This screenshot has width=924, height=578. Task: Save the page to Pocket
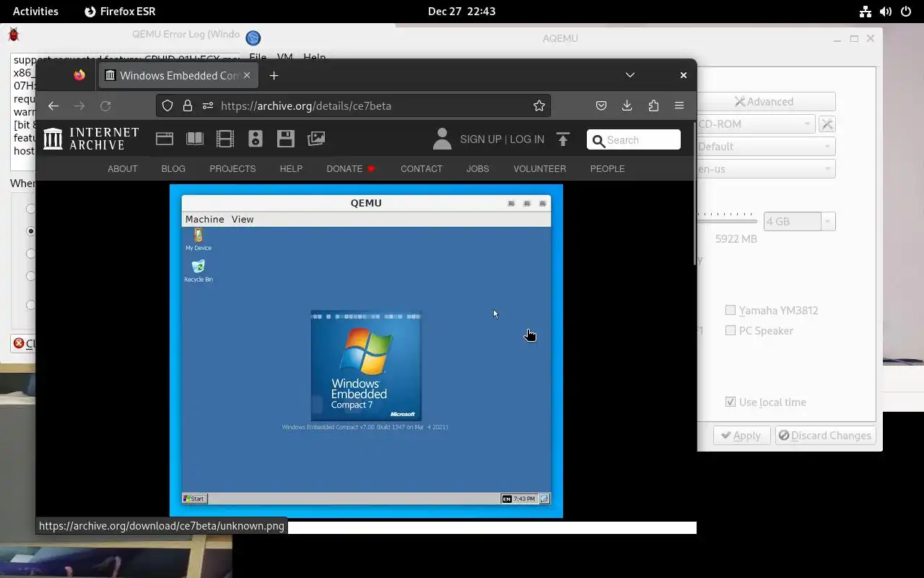(601, 105)
